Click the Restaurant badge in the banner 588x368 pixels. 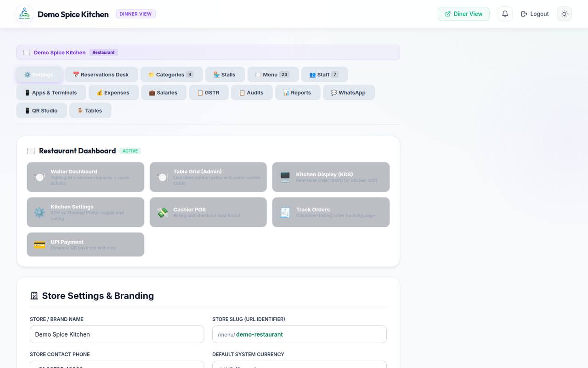pyautogui.click(x=103, y=52)
